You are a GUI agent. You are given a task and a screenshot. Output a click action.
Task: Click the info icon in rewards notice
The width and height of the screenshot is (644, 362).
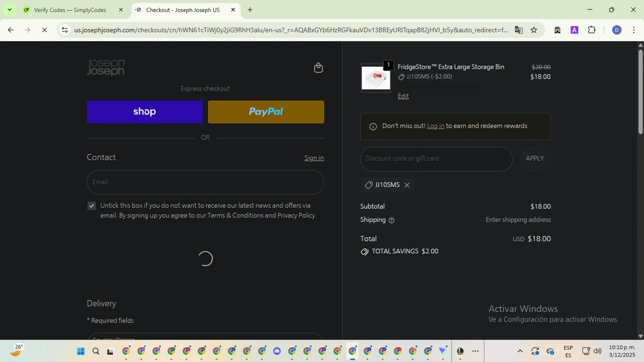point(373,126)
